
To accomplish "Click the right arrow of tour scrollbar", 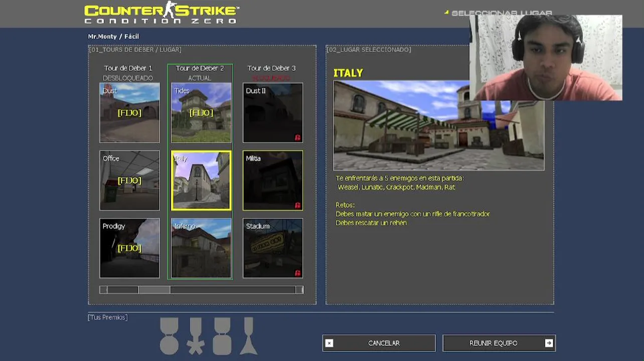I will tap(299, 290).
